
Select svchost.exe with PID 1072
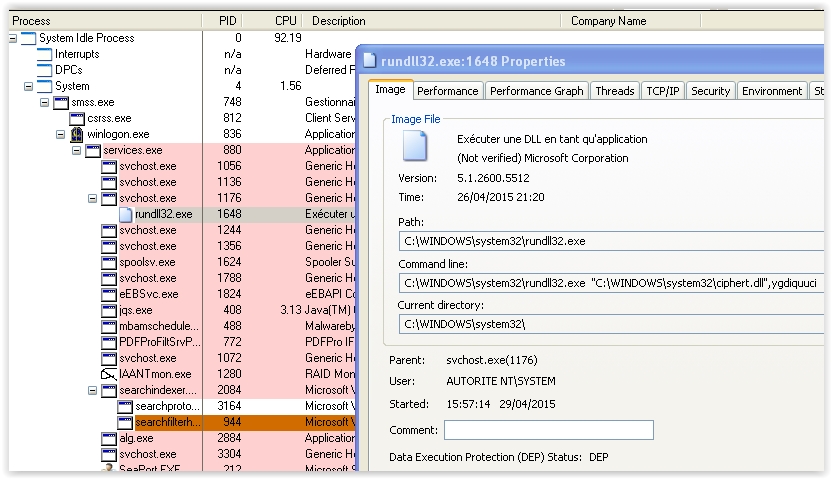(182, 358)
